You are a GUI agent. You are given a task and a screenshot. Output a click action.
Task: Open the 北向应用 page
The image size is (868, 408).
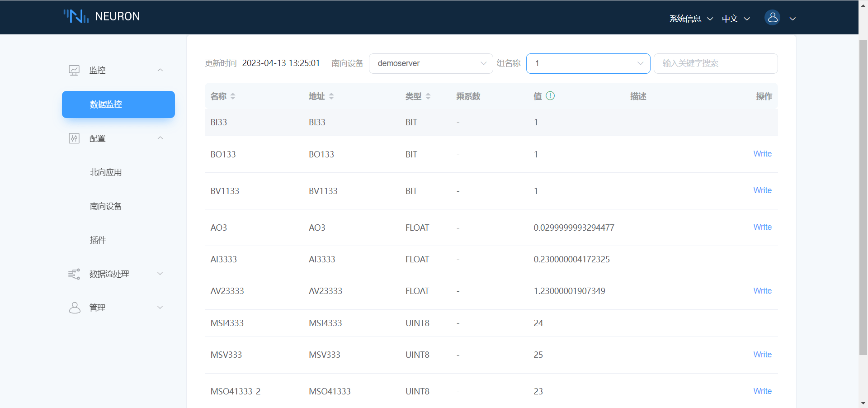[x=106, y=172]
